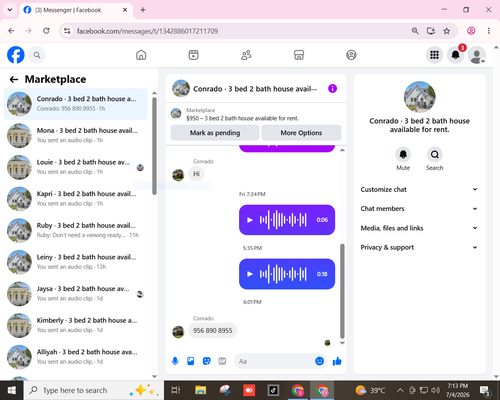Play the 0:06 audio clip
The width and height of the screenshot is (500, 400).
pyautogui.click(x=250, y=220)
